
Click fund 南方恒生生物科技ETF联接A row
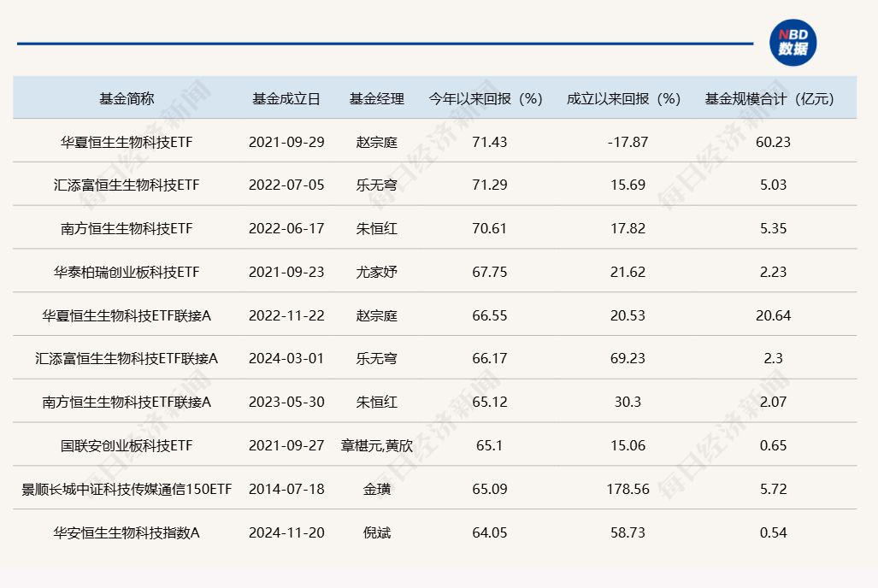[125, 402]
